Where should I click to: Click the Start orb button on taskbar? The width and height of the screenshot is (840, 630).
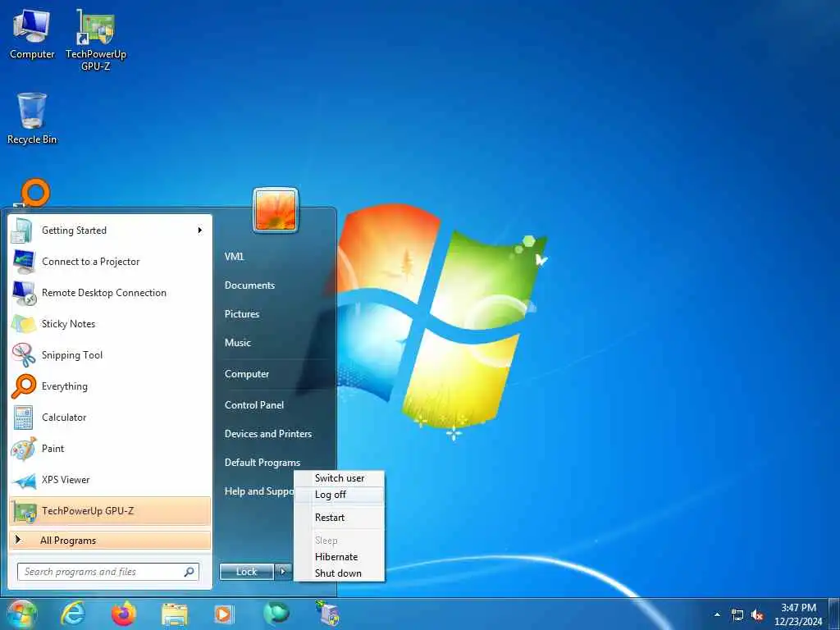point(21,614)
